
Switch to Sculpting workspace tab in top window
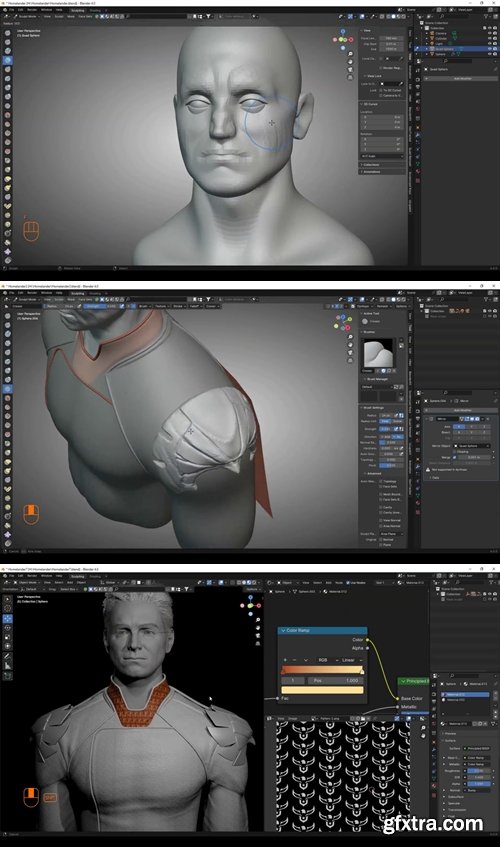click(78, 10)
